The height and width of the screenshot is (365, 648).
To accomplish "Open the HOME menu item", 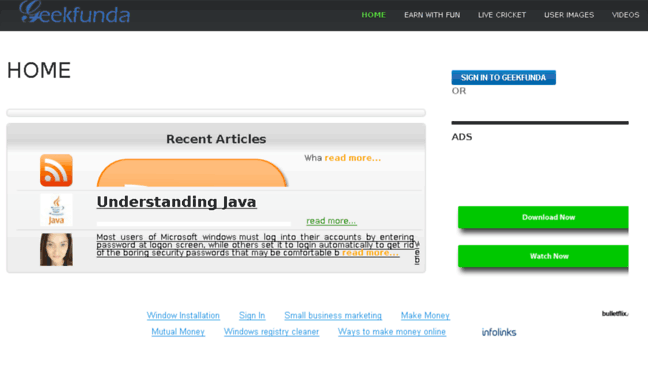I will pos(374,15).
